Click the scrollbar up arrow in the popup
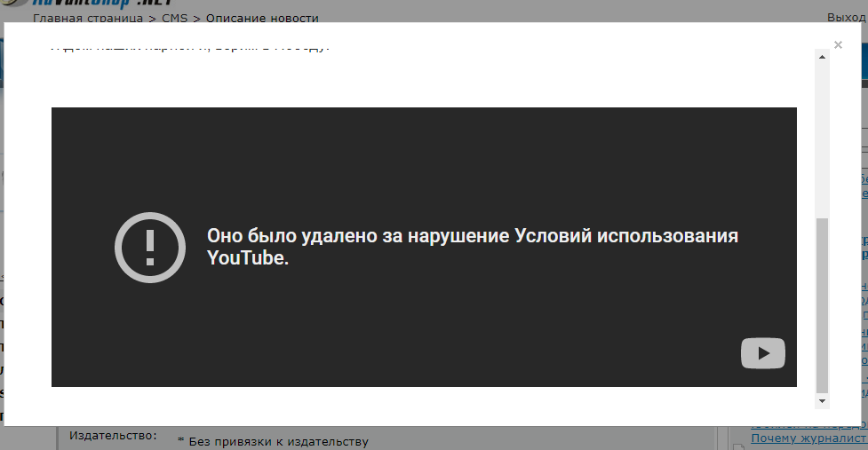The width and height of the screenshot is (868, 450). tap(822, 55)
